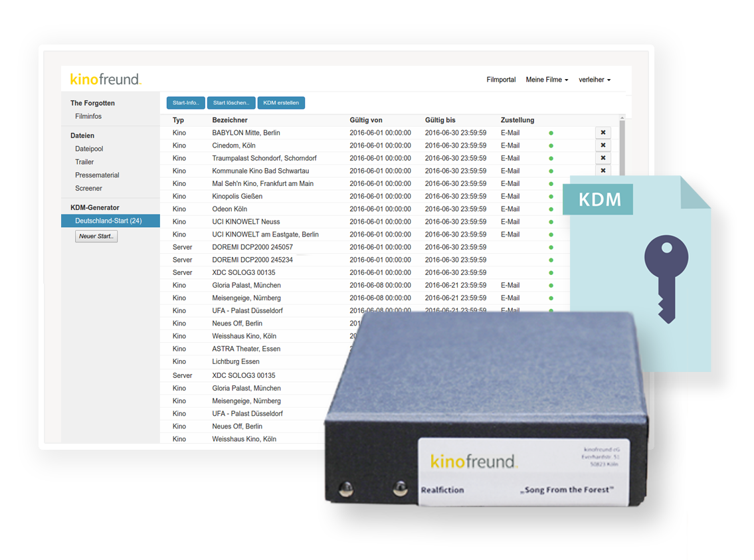This screenshot has width=754, height=560.
Task: Open the verleiher user dropdown
Action: 595,80
